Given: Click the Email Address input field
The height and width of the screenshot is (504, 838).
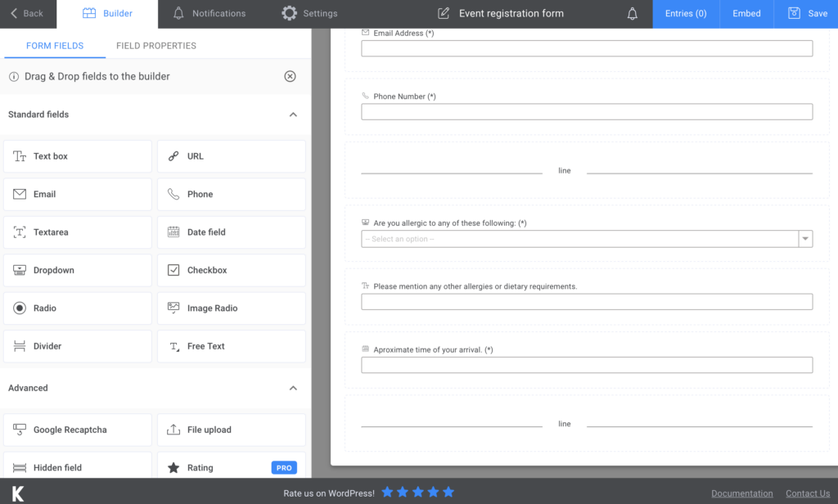Looking at the screenshot, I should click(587, 48).
